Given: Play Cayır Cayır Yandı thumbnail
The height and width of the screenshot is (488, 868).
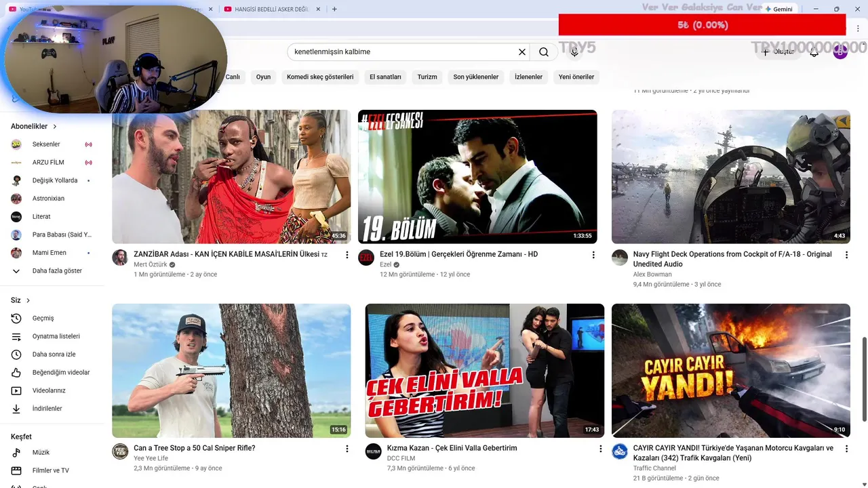Looking at the screenshot, I should click(731, 371).
